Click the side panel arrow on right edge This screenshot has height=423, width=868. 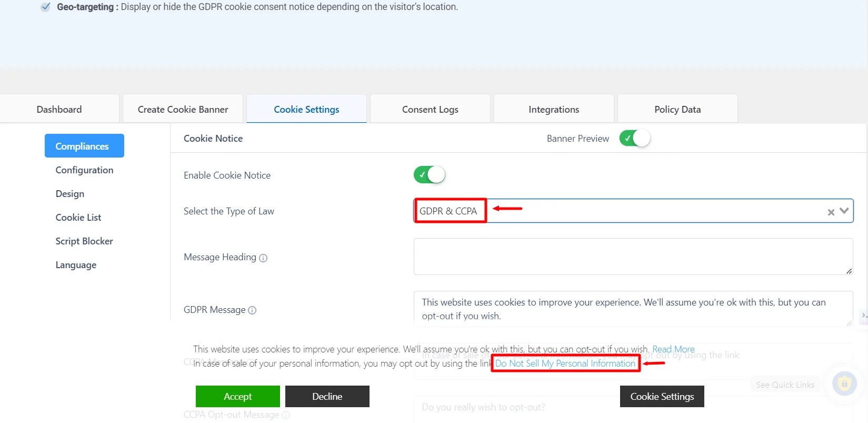coord(863,316)
